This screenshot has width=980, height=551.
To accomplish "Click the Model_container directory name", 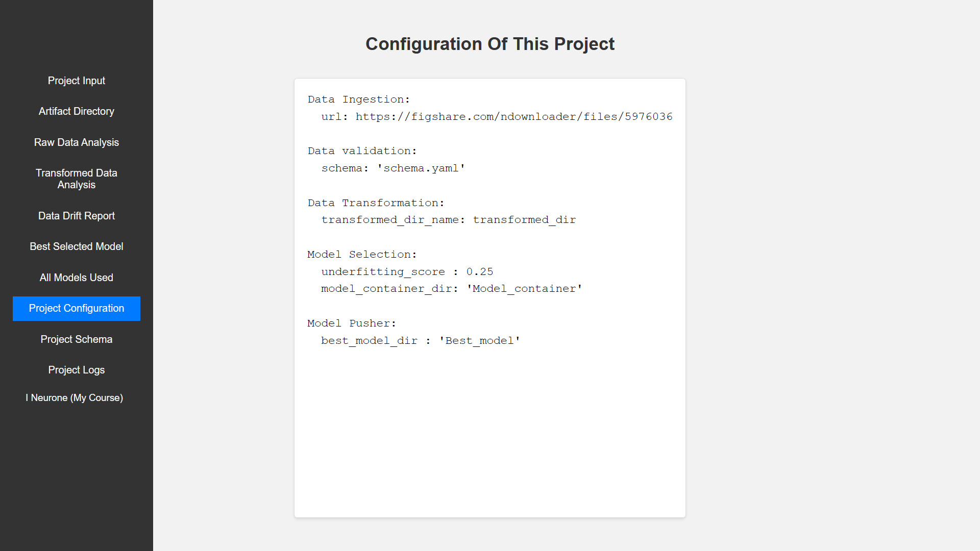I will tap(524, 288).
